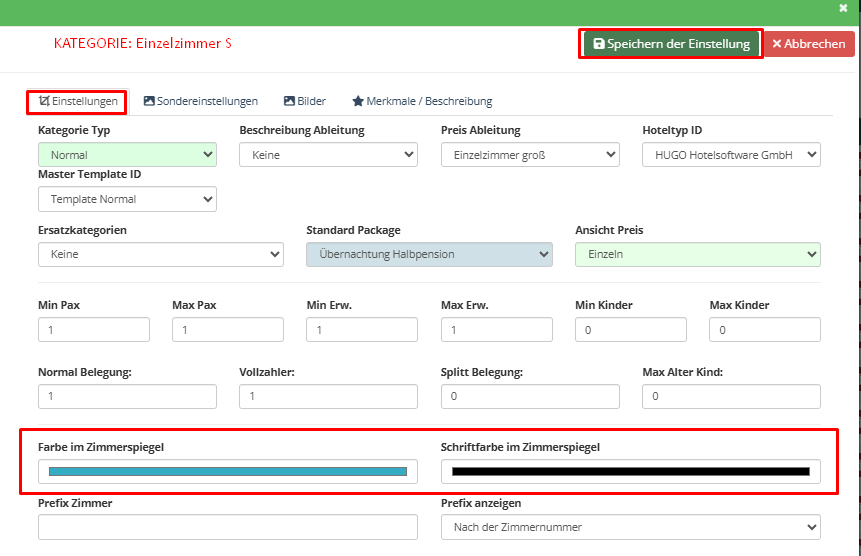Cancel with the Abbrechen button

(809, 44)
